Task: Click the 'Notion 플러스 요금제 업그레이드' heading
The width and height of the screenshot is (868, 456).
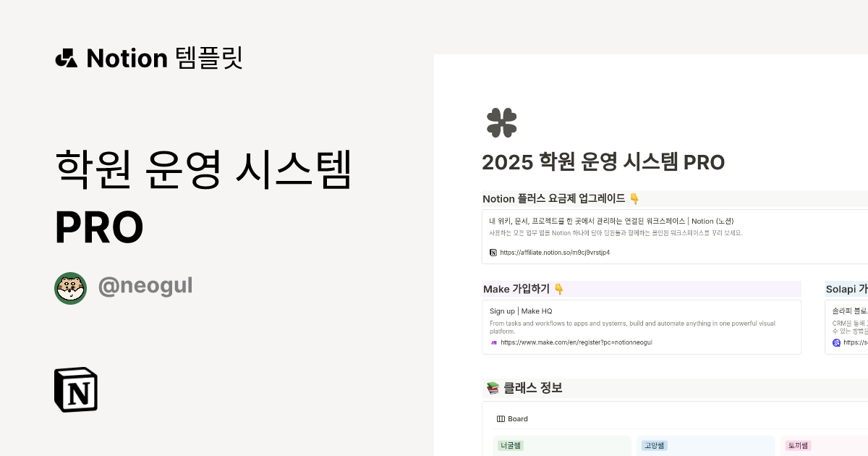Action: coord(553,199)
